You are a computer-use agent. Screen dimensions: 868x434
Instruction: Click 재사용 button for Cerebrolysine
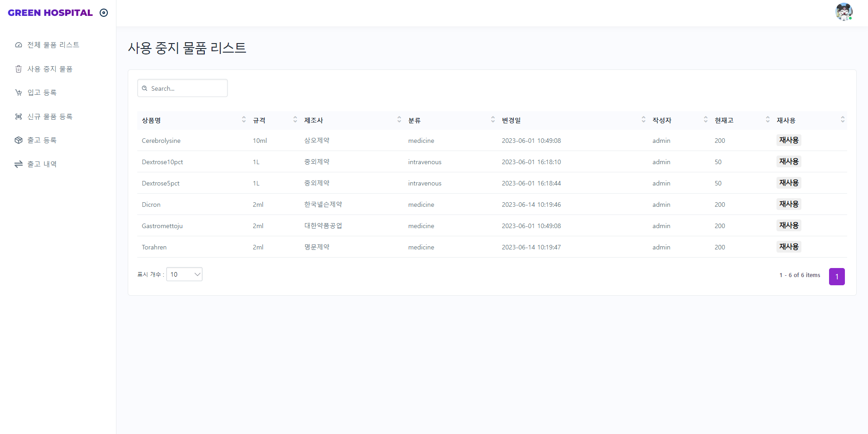pos(789,140)
